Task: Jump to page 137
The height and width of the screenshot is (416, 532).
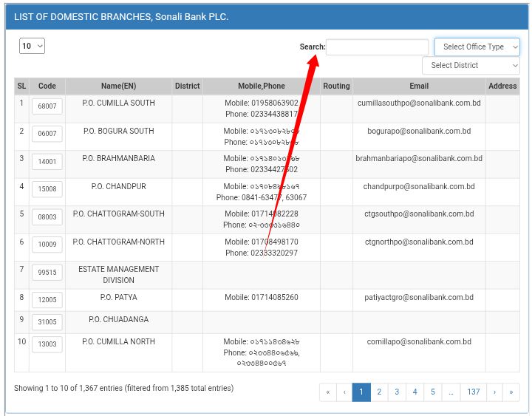Action: (x=473, y=392)
